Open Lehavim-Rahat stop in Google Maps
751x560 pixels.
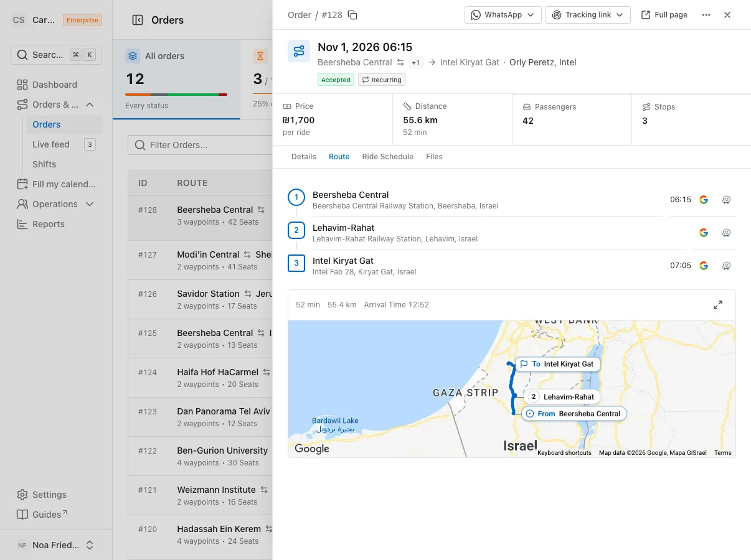click(x=704, y=233)
